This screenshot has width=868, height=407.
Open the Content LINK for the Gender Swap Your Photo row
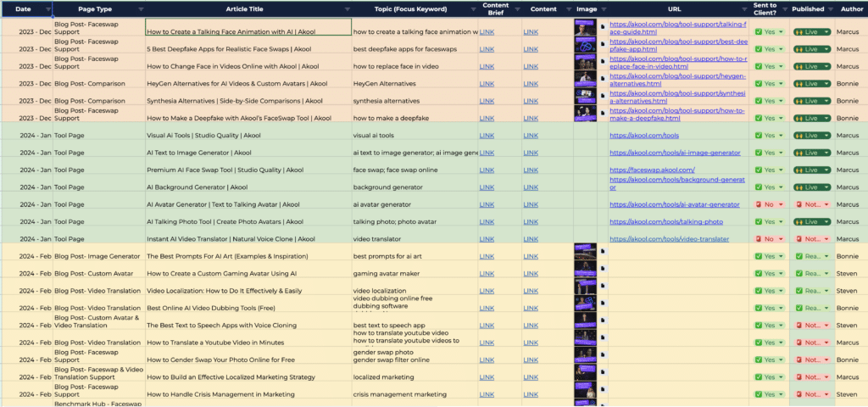[x=531, y=360]
